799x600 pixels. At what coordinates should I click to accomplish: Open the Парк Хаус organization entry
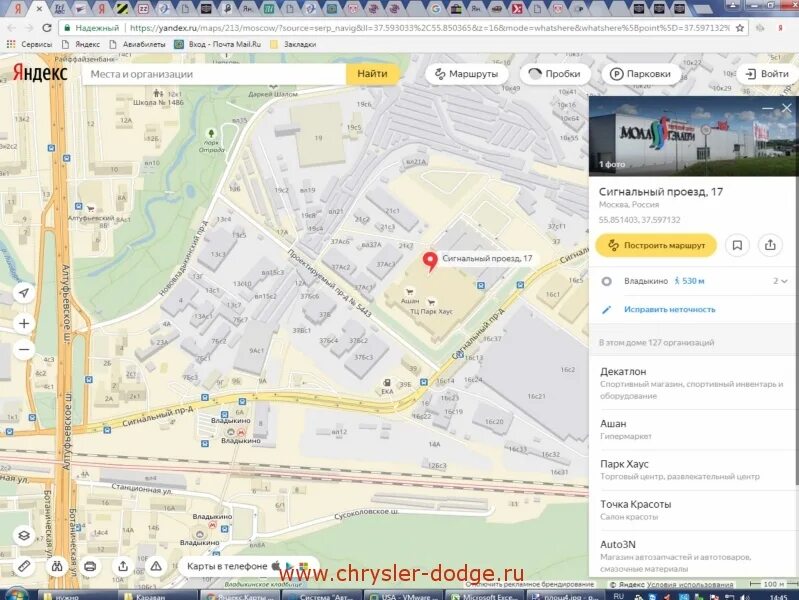click(692, 469)
